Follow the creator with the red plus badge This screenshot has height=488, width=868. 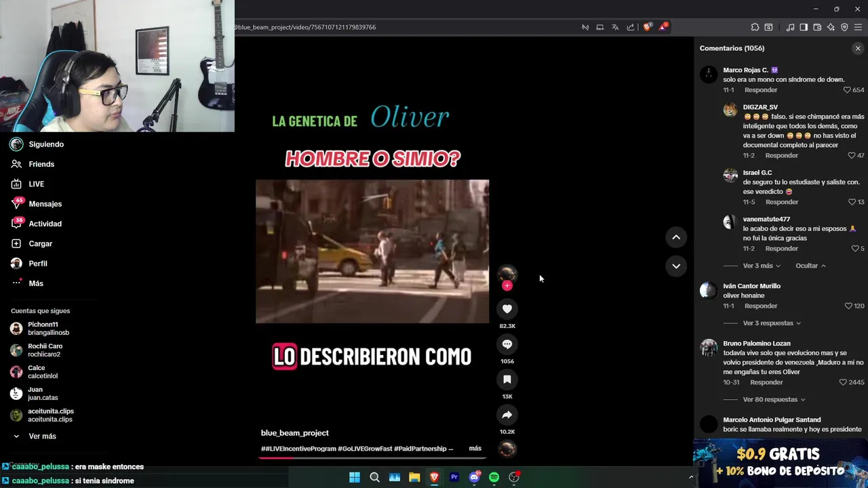[507, 285]
